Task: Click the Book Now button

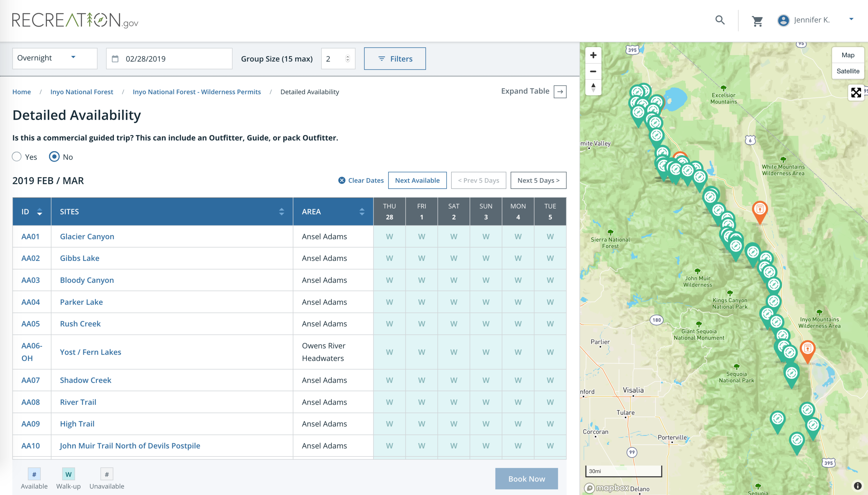Action: coord(526,479)
